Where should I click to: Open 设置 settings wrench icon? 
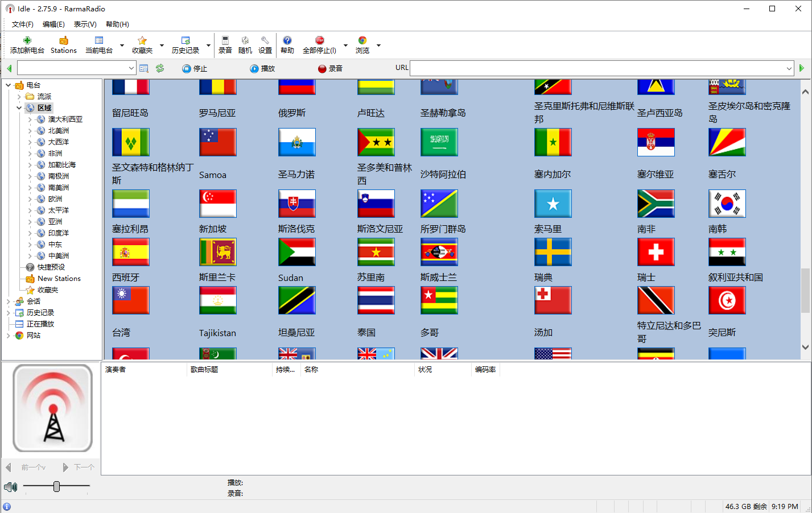(265, 41)
